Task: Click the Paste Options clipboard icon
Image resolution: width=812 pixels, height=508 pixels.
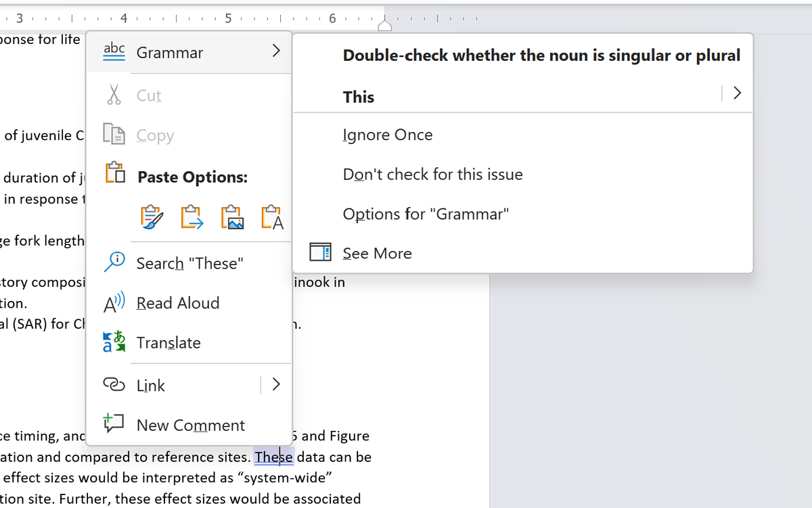Action: 115,174
